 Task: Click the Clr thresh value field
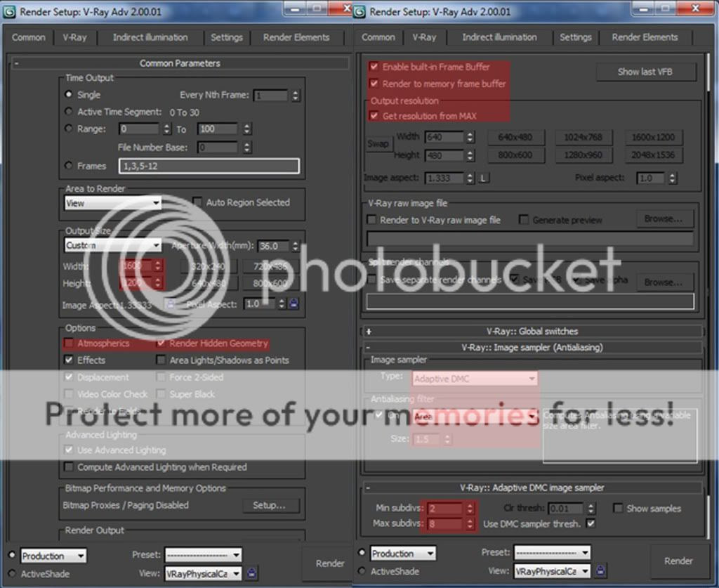(x=567, y=508)
